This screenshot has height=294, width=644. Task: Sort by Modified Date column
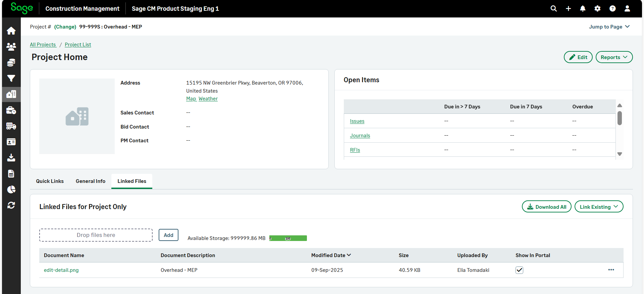331,255
